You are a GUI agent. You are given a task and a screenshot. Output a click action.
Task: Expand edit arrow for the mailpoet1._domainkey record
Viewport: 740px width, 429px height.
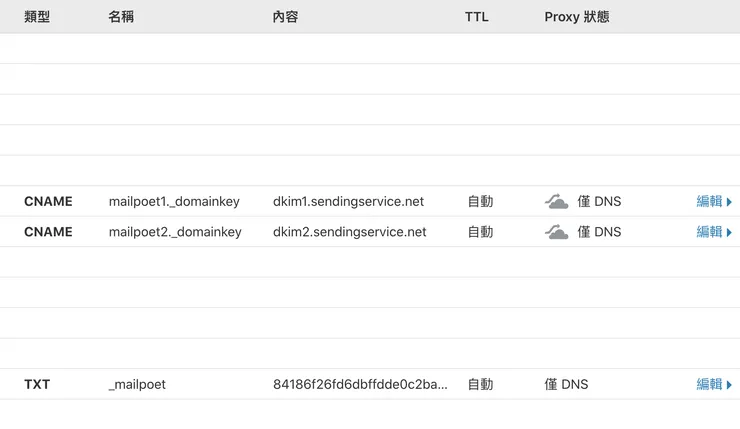[x=729, y=202]
